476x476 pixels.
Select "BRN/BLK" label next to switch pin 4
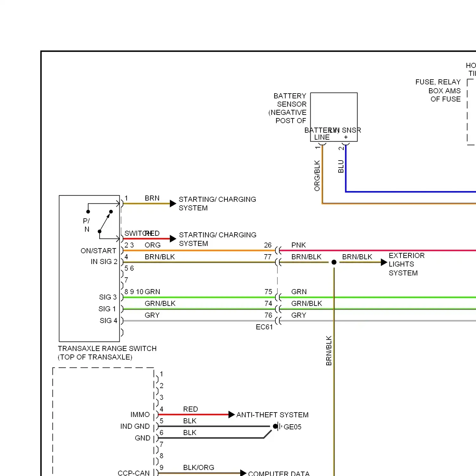pyautogui.click(x=160, y=257)
